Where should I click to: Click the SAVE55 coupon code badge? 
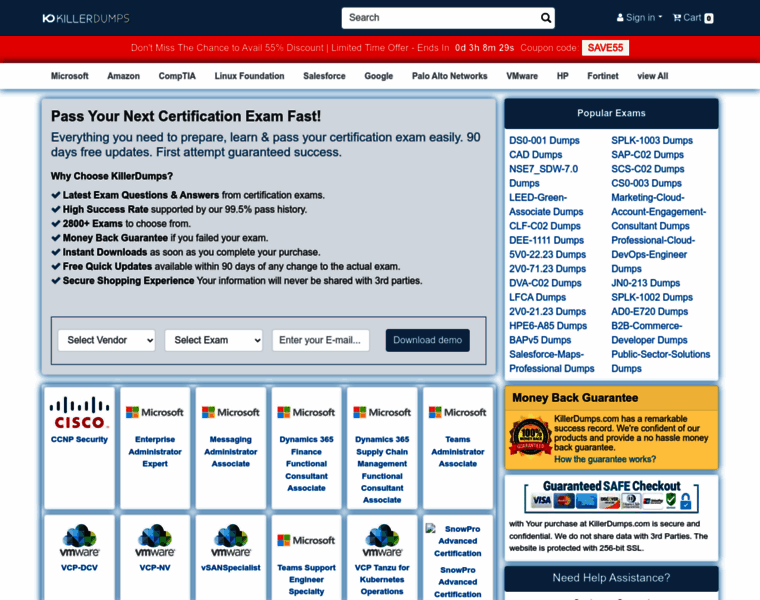pyautogui.click(x=605, y=47)
